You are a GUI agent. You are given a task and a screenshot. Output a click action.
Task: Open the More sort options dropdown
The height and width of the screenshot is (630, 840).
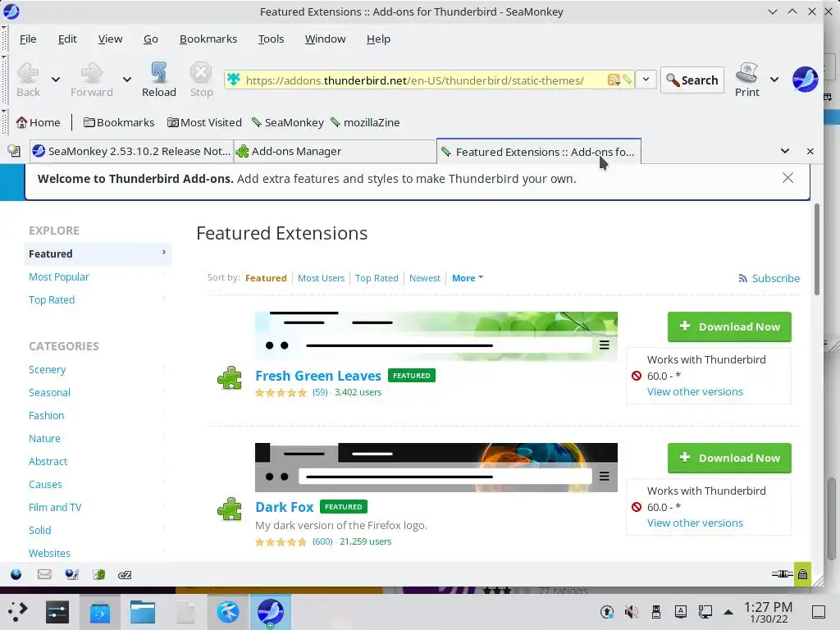(467, 278)
